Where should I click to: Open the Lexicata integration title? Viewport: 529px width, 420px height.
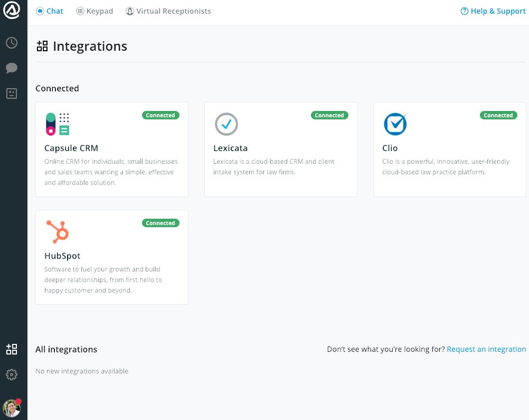230,148
